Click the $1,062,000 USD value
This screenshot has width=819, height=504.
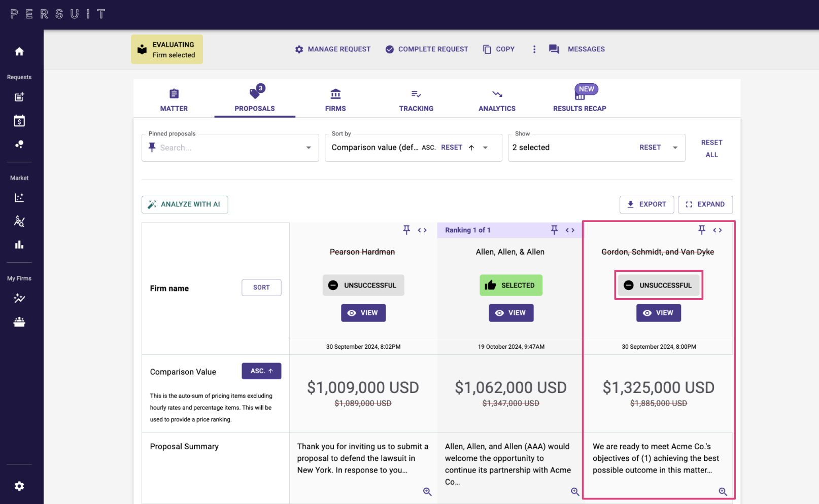(x=510, y=387)
